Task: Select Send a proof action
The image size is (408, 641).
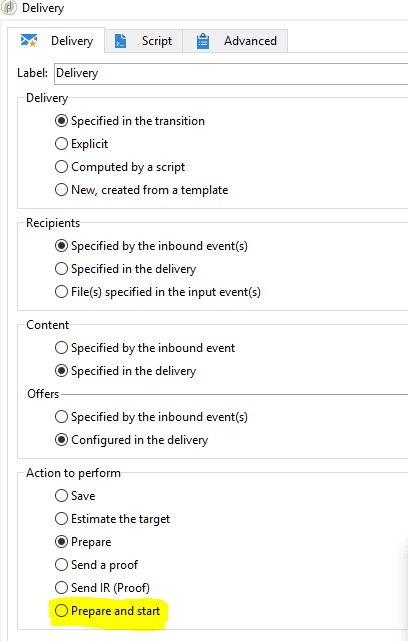Action: (x=96, y=565)
